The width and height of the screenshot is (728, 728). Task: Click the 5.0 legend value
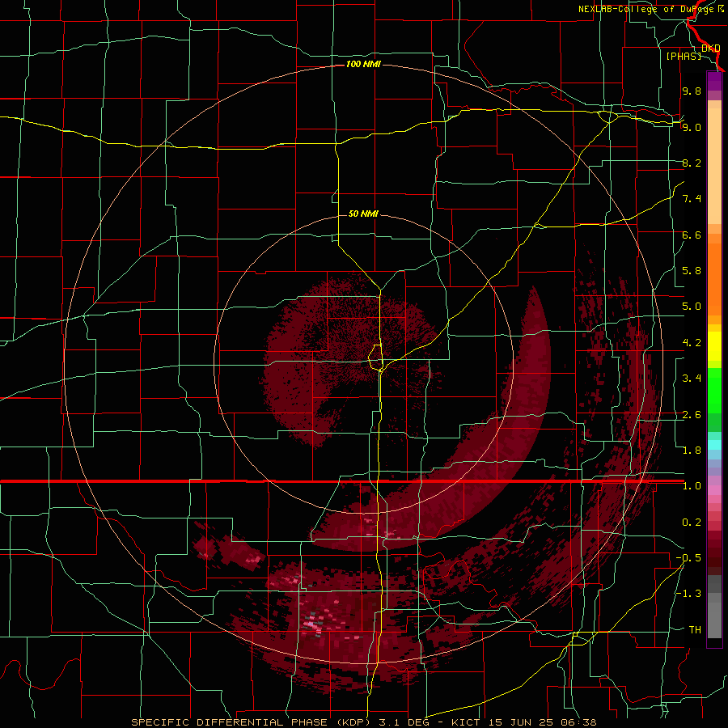tap(692, 307)
